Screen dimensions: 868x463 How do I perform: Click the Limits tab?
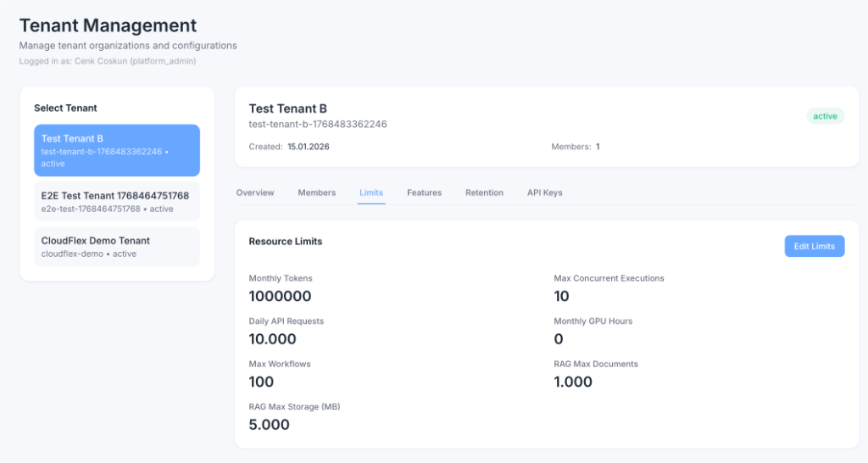tap(371, 192)
